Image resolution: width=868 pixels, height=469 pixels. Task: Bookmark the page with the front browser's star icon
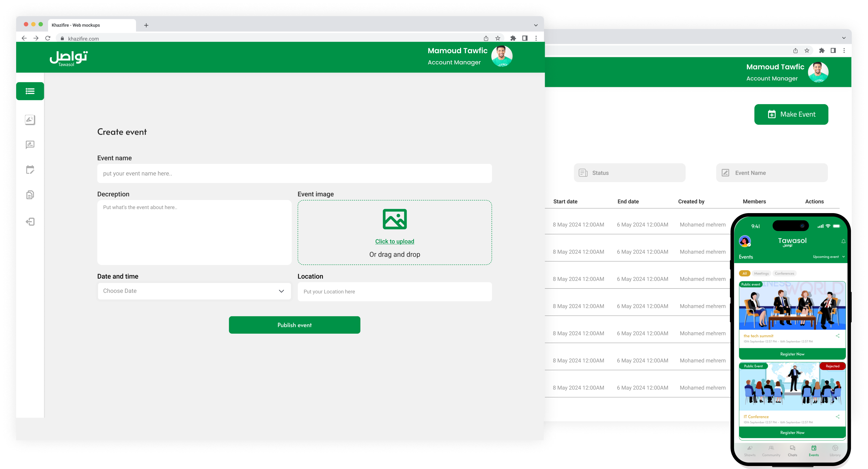coord(498,38)
